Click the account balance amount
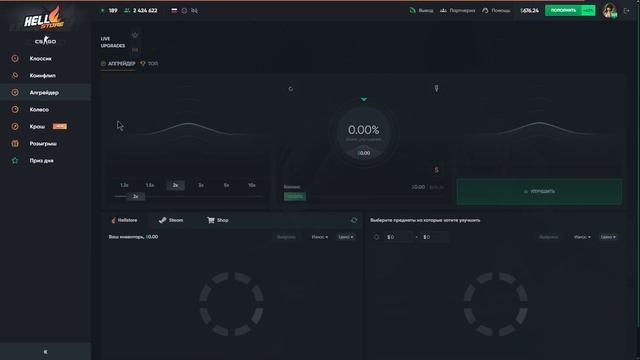This screenshot has height=360, width=640. [529, 11]
